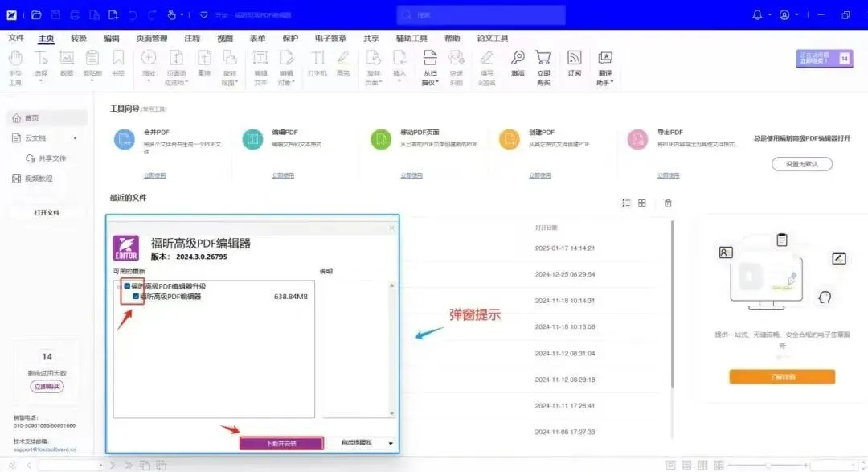The height and width of the screenshot is (472, 868).
Task: Open the Rotate View (旋转视图) dropdown
Action: [236, 83]
